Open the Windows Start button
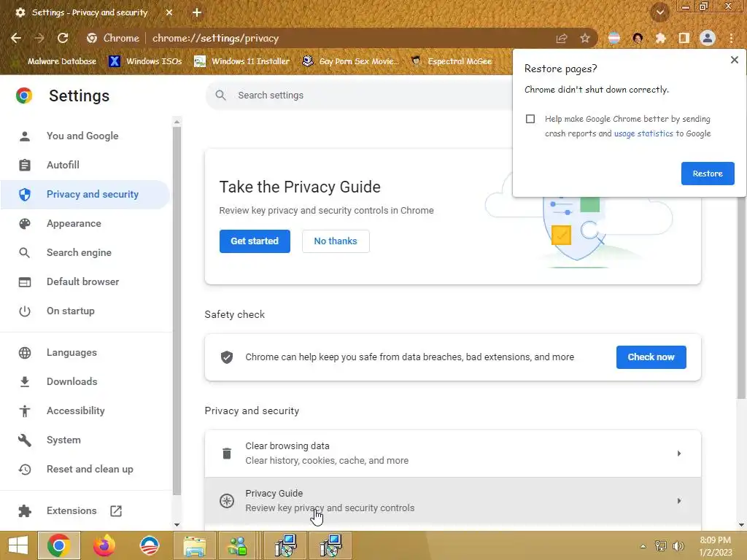 click(18, 545)
